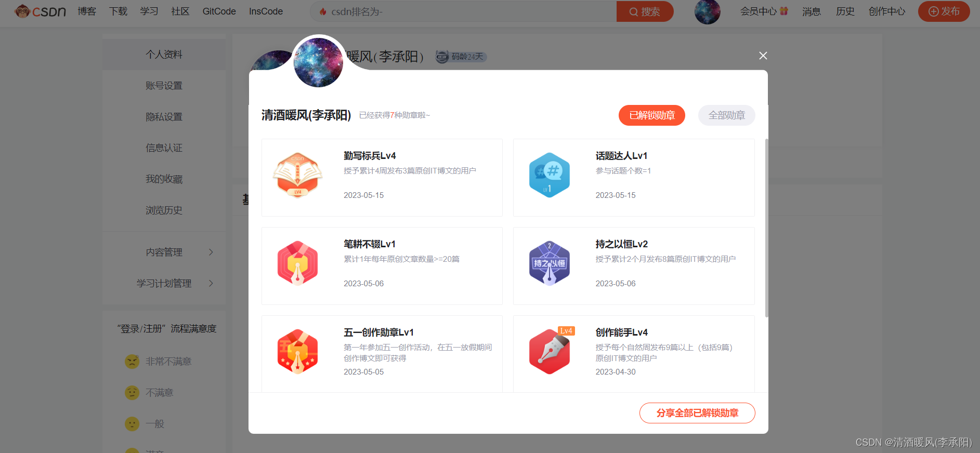Click the csdn search input field
Image resolution: width=980 pixels, height=453 pixels.
tap(468, 11)
